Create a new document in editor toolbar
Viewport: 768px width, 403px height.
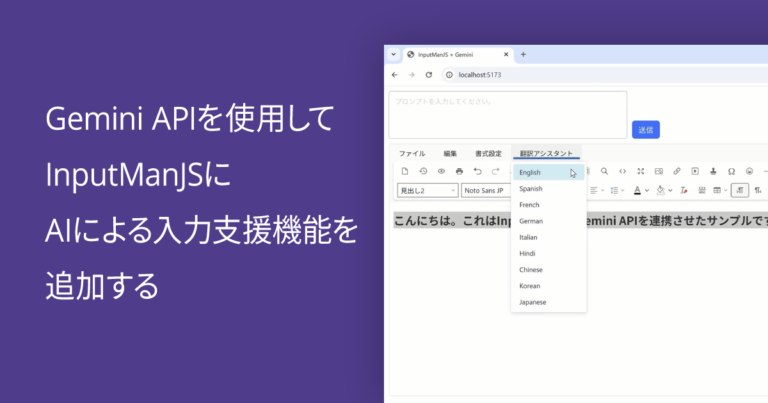(405, 171)
